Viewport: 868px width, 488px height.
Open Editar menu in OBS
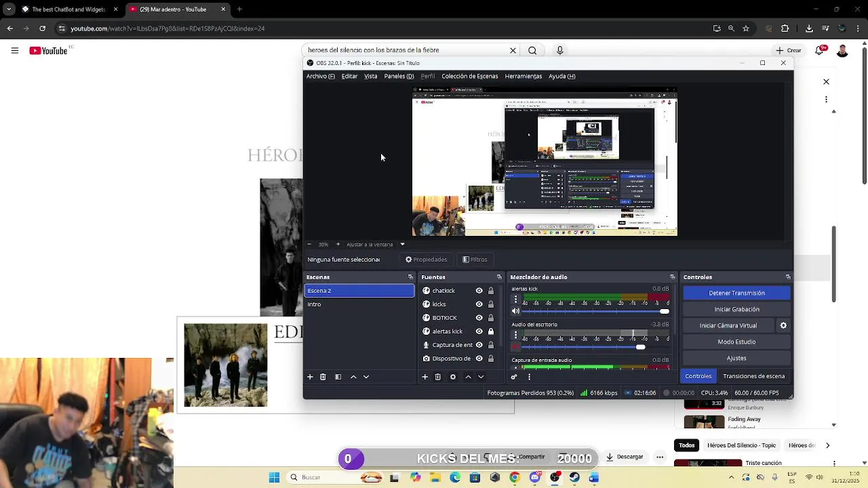(349, 76)
